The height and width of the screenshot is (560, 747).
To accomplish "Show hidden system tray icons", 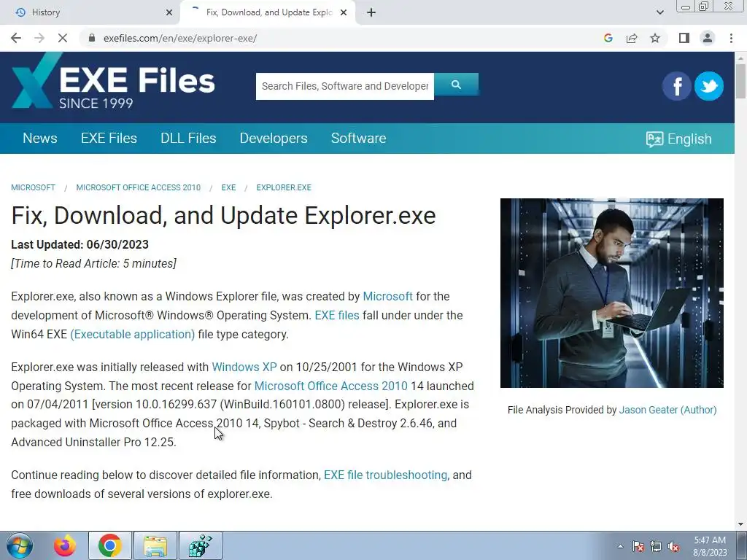I will (x=620, y=546).
